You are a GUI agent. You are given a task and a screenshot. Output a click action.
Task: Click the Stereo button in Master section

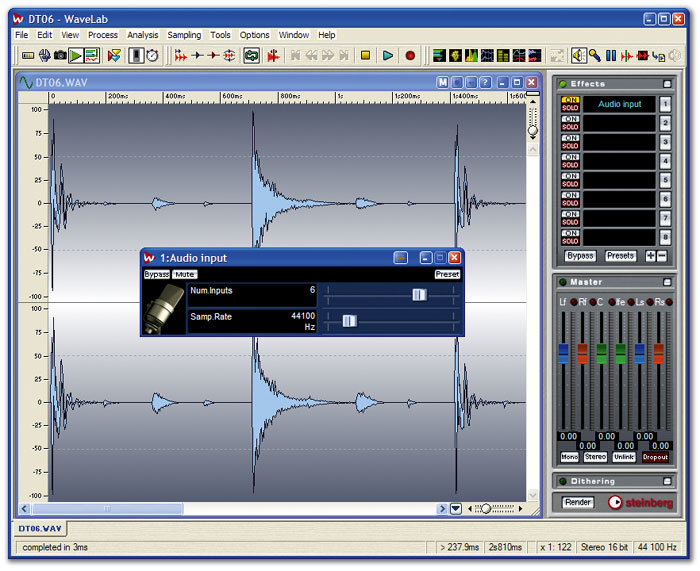[596, 457]
